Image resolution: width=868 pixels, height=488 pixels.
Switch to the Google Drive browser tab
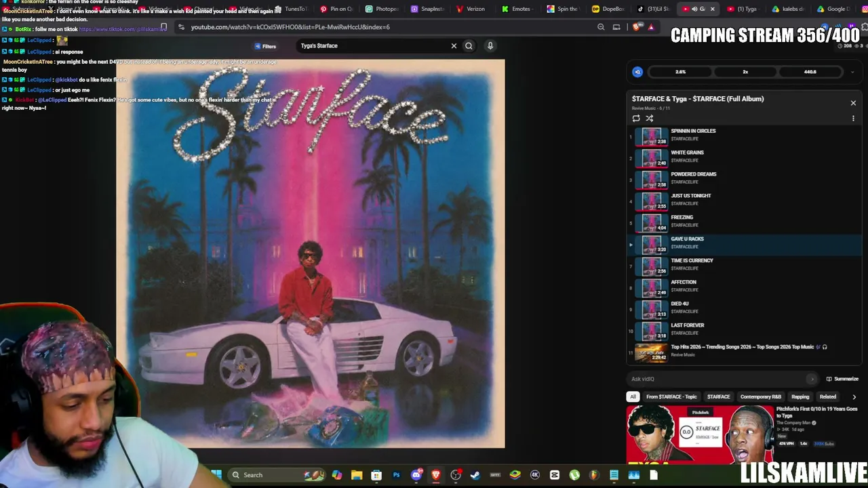coord(834,9)
